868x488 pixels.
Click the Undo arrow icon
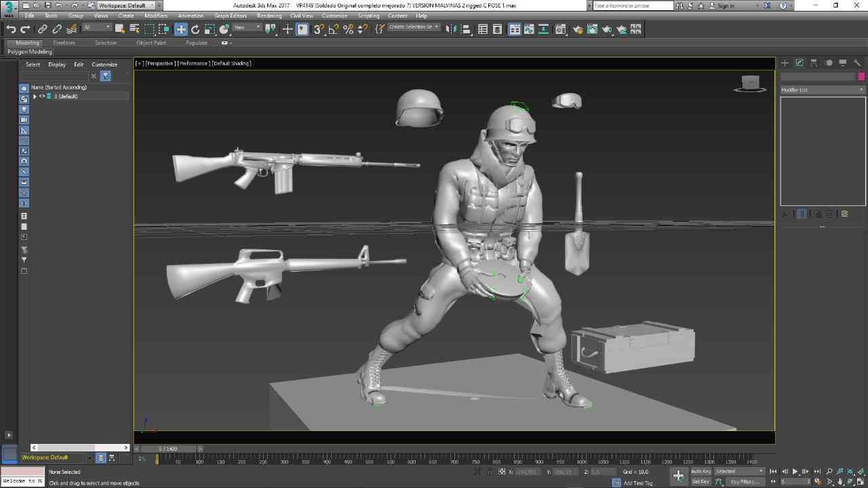(x=11, y=29)
